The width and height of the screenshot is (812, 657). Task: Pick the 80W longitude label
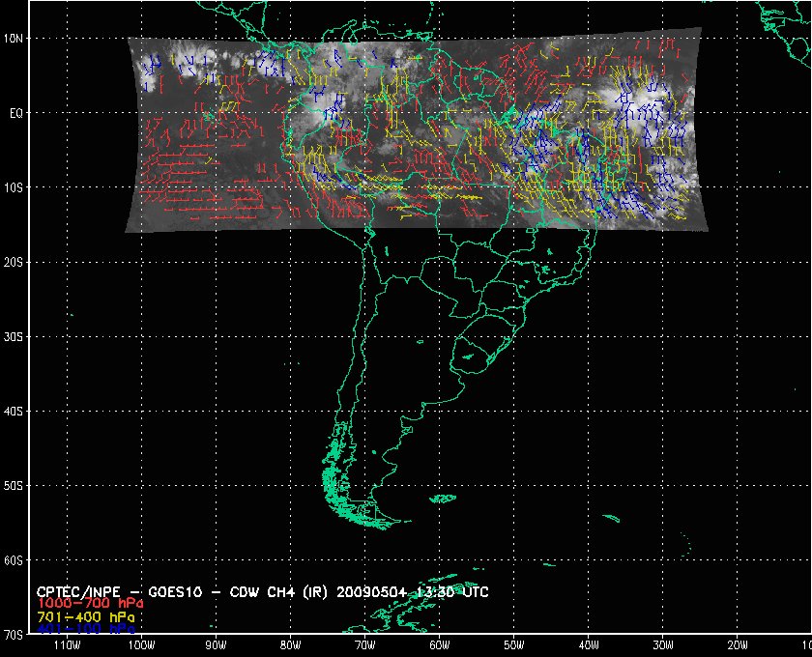[x=291, y=645]
